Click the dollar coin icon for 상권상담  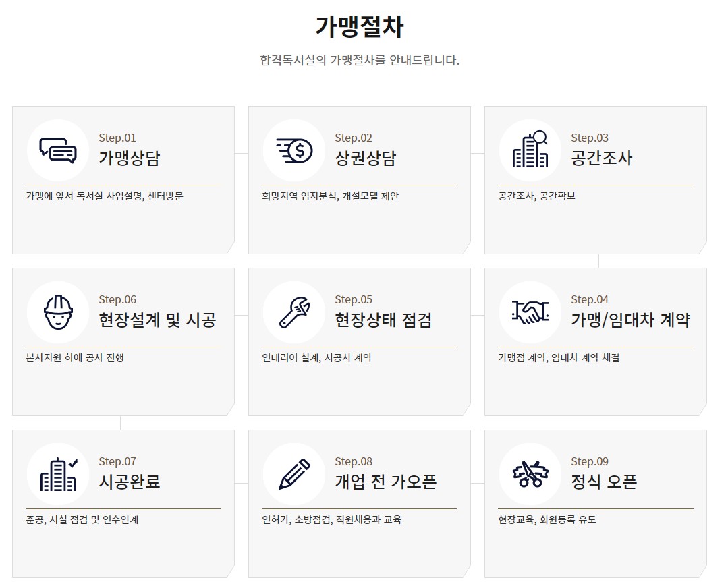point(294,150)
